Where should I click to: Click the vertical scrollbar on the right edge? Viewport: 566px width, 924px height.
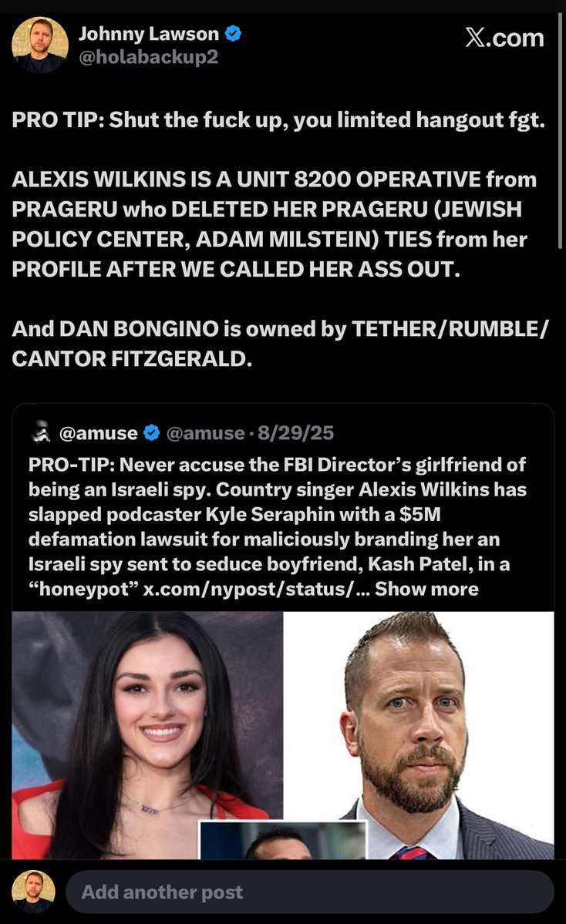pos(560,129)
